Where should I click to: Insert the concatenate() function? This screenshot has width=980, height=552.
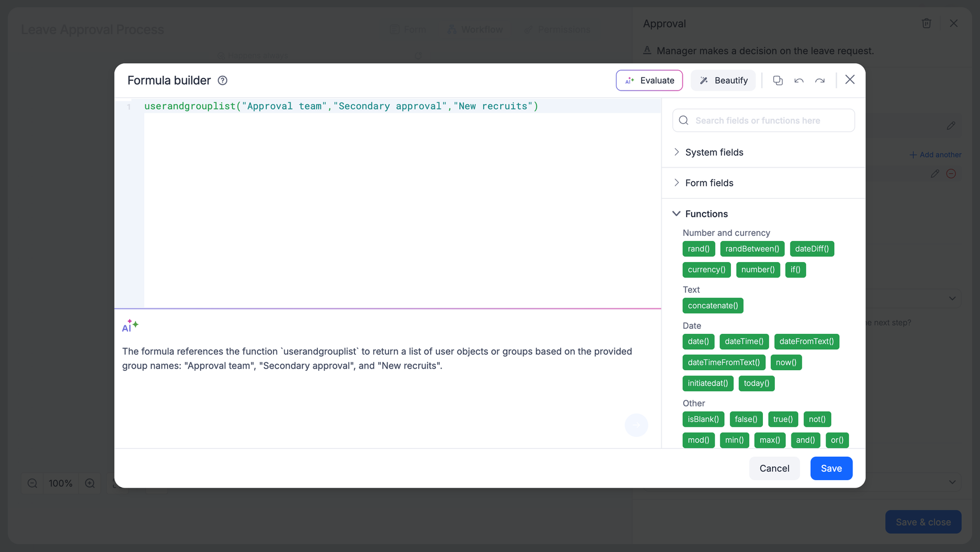pos(713,306)
